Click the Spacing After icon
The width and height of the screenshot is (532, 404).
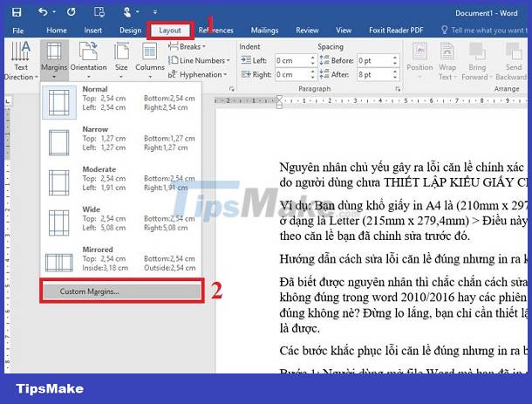click(x=324, y=74)
